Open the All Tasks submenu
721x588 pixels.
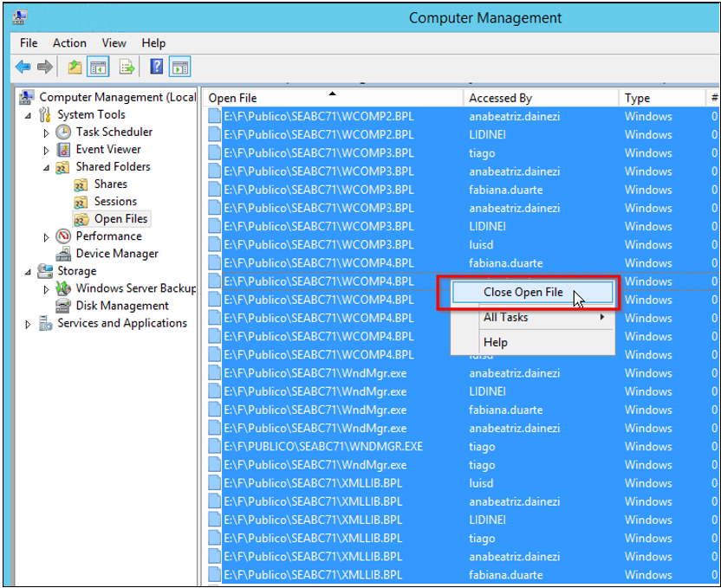(x=505, y=318)
